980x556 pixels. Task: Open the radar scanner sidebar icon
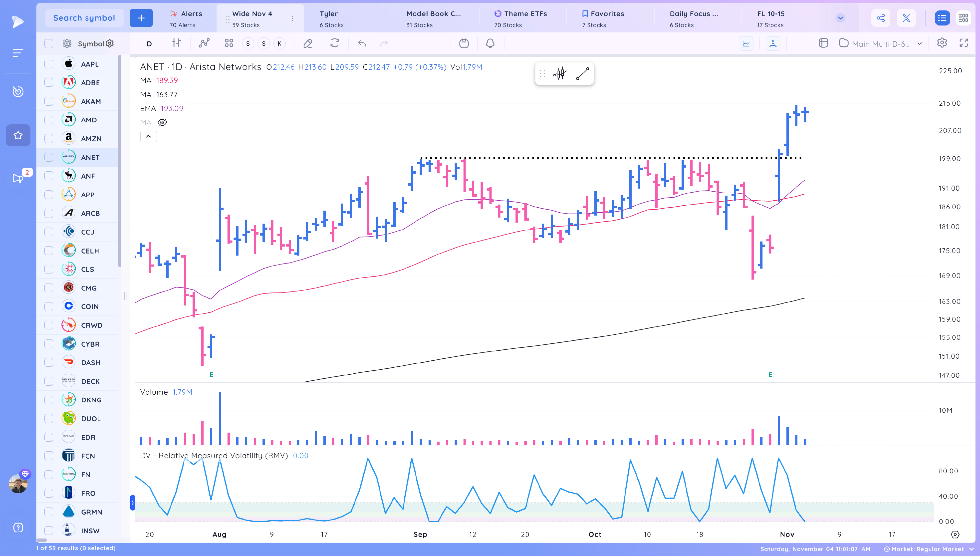18,91
